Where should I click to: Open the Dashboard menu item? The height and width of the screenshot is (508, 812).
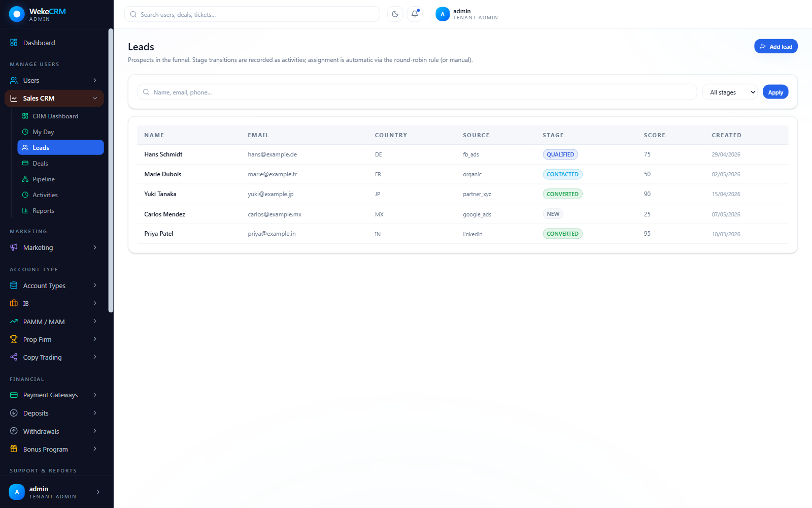(54, 43)
